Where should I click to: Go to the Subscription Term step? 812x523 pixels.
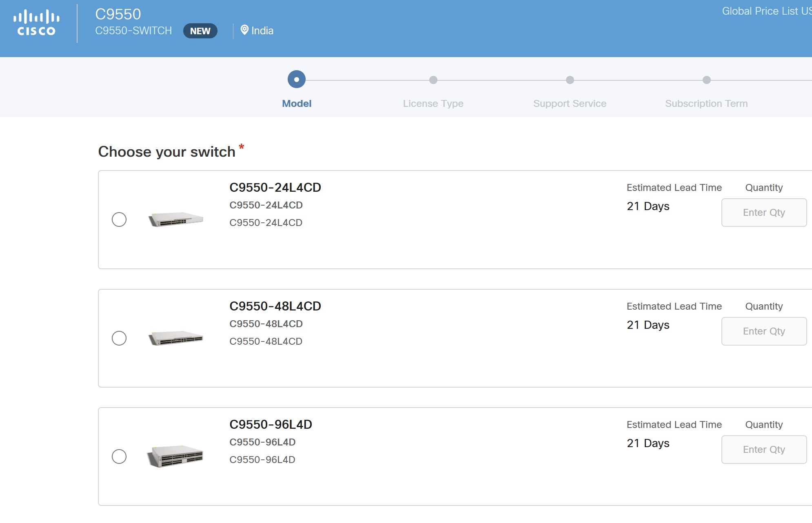[x=706, y=104]
